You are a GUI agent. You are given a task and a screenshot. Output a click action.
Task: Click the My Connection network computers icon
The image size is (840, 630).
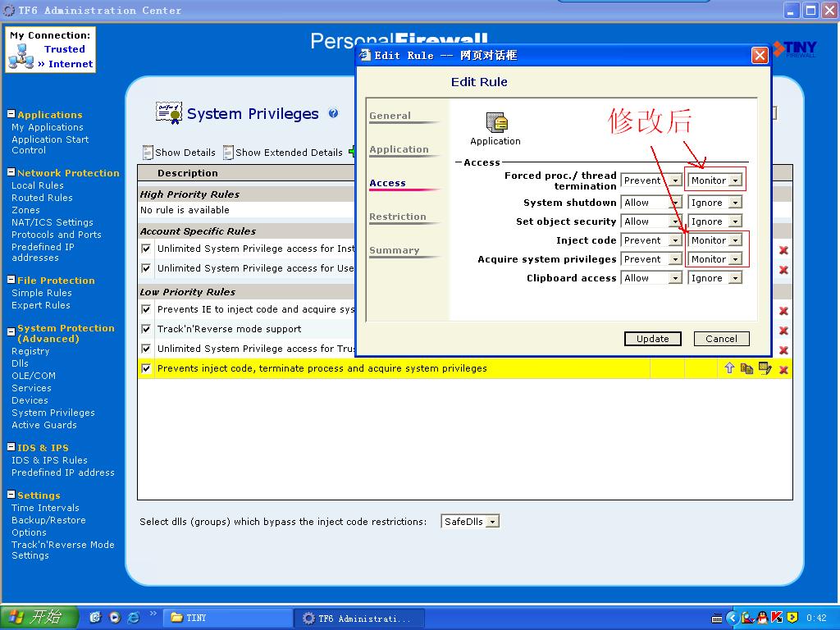tap(21, 57)
